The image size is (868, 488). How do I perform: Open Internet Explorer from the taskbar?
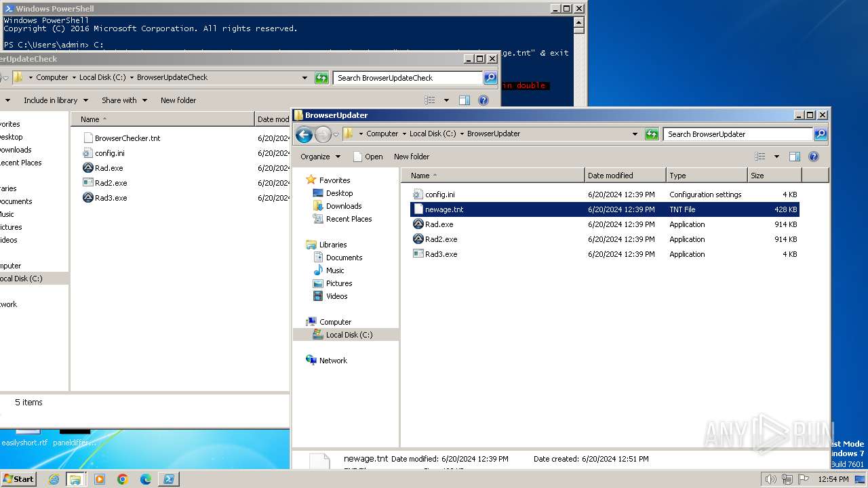tap(54, 479)
